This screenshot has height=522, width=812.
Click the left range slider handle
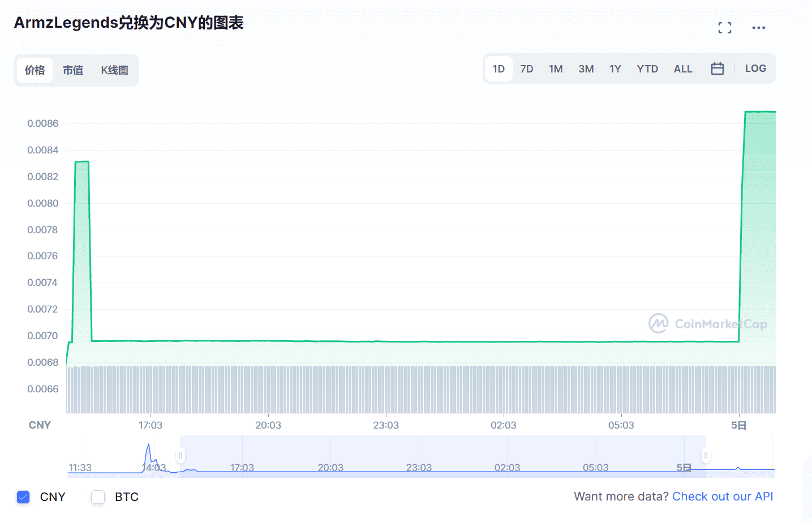tap(180, 455)
